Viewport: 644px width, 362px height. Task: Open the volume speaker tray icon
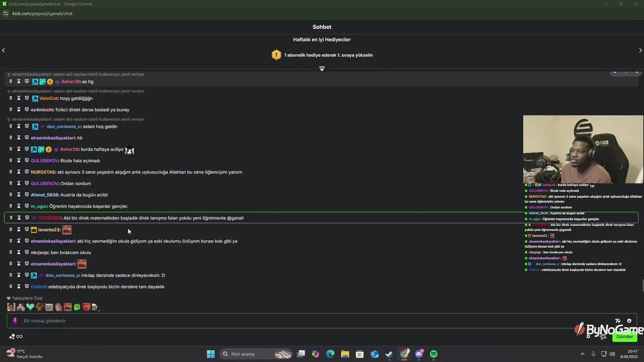[612, 354]
